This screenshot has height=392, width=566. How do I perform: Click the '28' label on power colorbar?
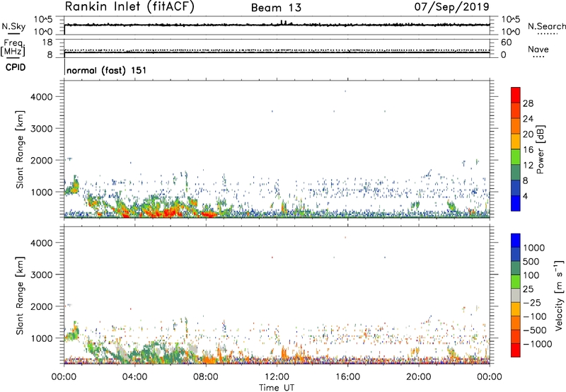(x=528, y=103)
